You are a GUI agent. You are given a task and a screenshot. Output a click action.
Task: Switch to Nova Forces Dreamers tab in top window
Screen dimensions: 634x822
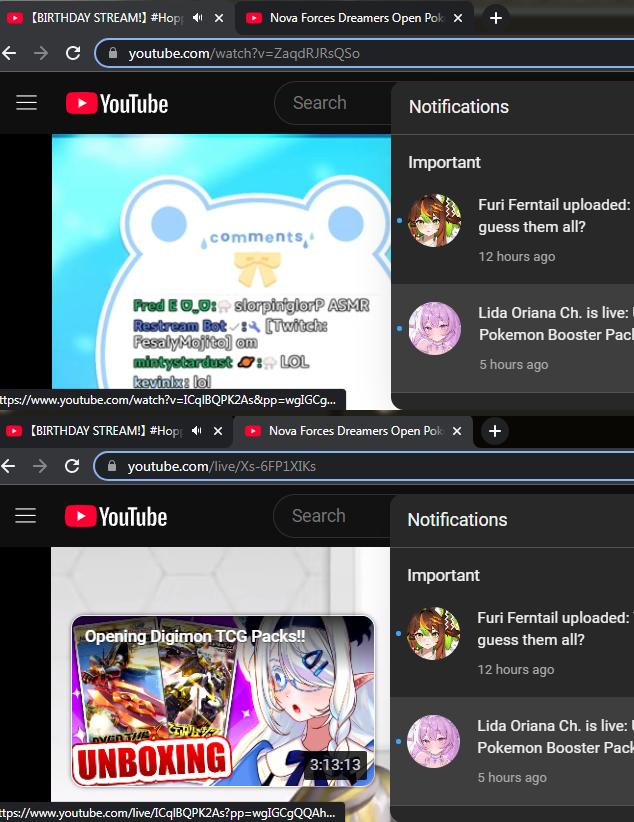[354, 18]
